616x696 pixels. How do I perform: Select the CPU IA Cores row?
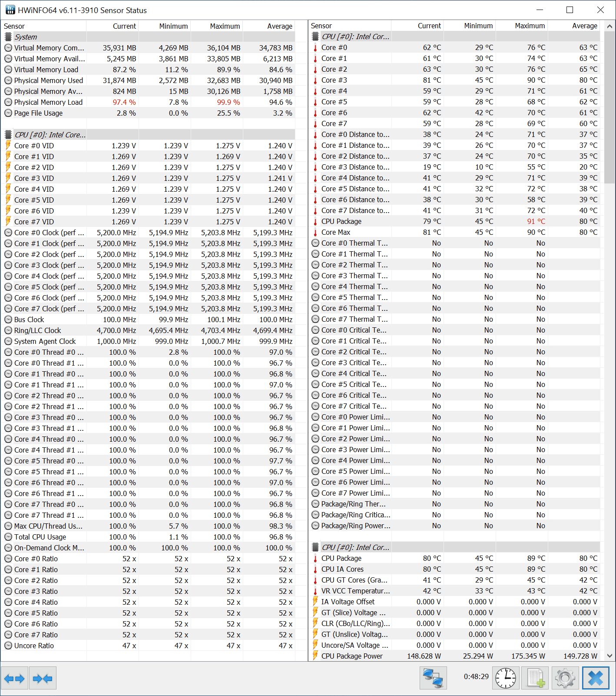tap(454, 569)
